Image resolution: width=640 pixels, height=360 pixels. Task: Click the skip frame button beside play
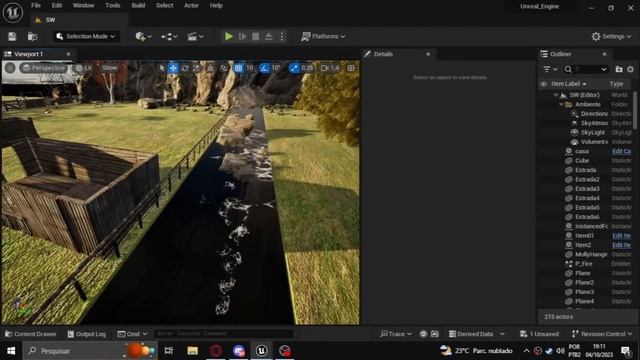242,36
